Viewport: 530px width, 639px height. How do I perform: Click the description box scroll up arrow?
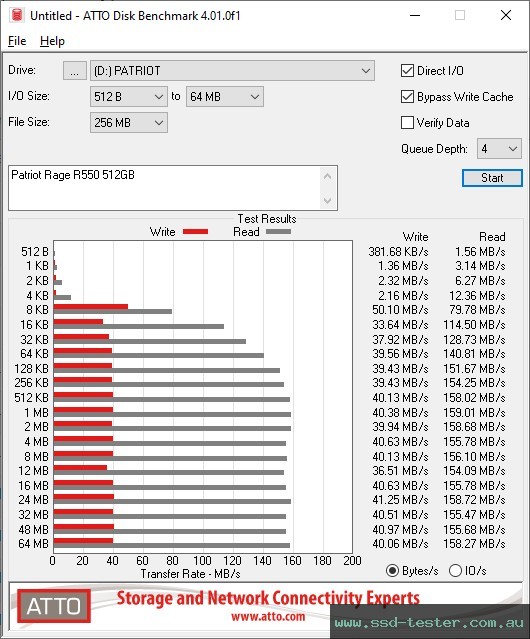pyautogui.click(x=328, y=176)
